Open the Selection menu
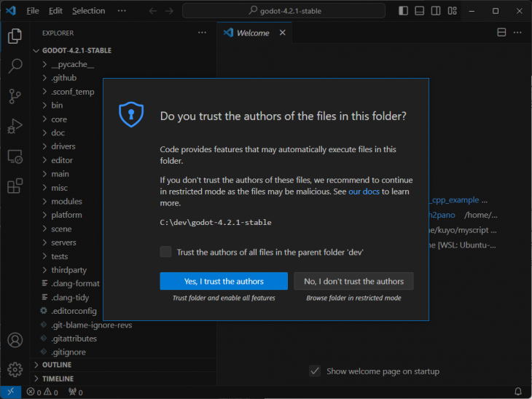The image size is (532, 399). [88, 11]
